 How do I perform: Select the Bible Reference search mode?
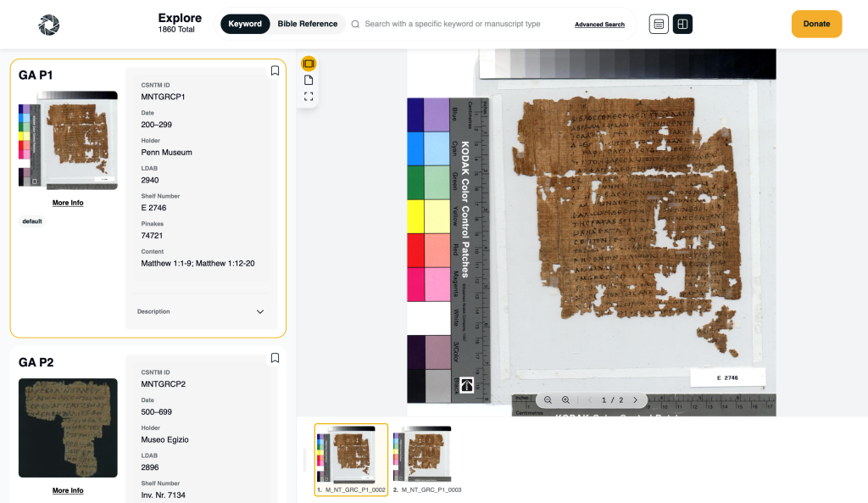[307, 24]
